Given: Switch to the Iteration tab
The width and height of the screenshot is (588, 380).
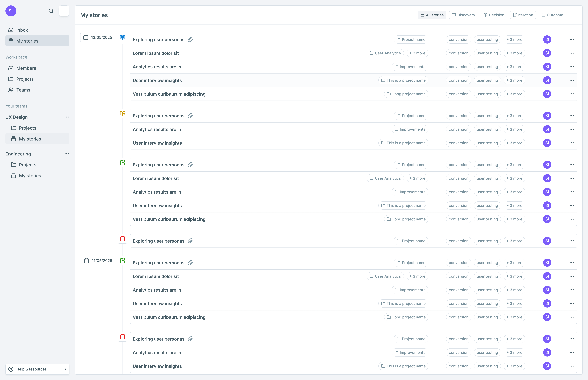Looking at the screenshot, I should click(523, 15).
